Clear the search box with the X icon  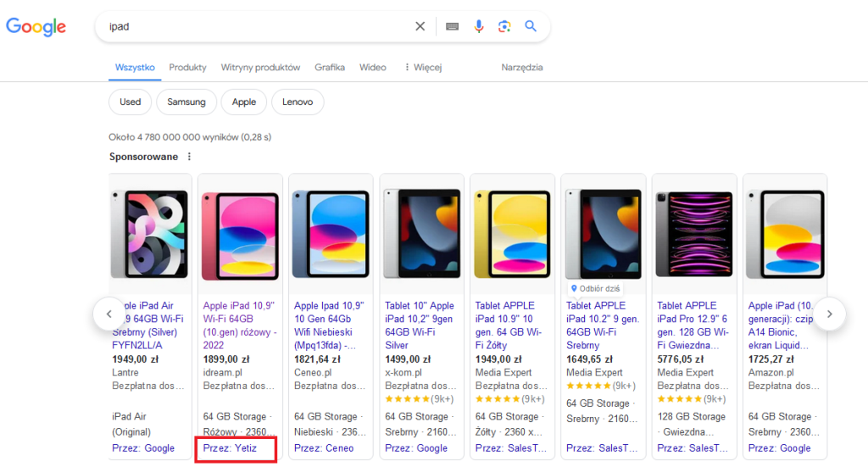[420, 26]
